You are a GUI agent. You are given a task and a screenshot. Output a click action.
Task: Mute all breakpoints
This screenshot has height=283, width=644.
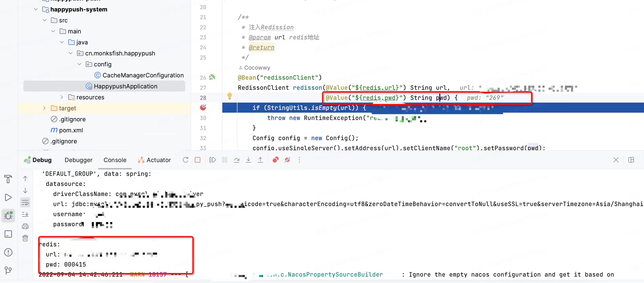tap(287, 160)
